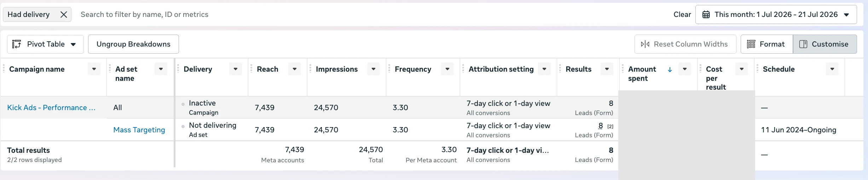This screenshot has height=180, width=868.
Task: Click the 'All' ad set cell
Action: click(x=117, y=108)
